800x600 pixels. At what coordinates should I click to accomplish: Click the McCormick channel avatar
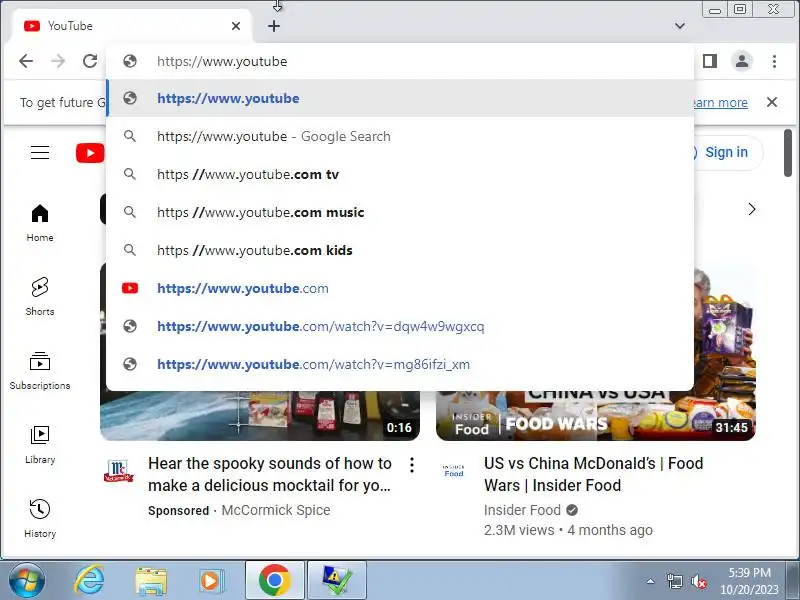coord(118,471)
